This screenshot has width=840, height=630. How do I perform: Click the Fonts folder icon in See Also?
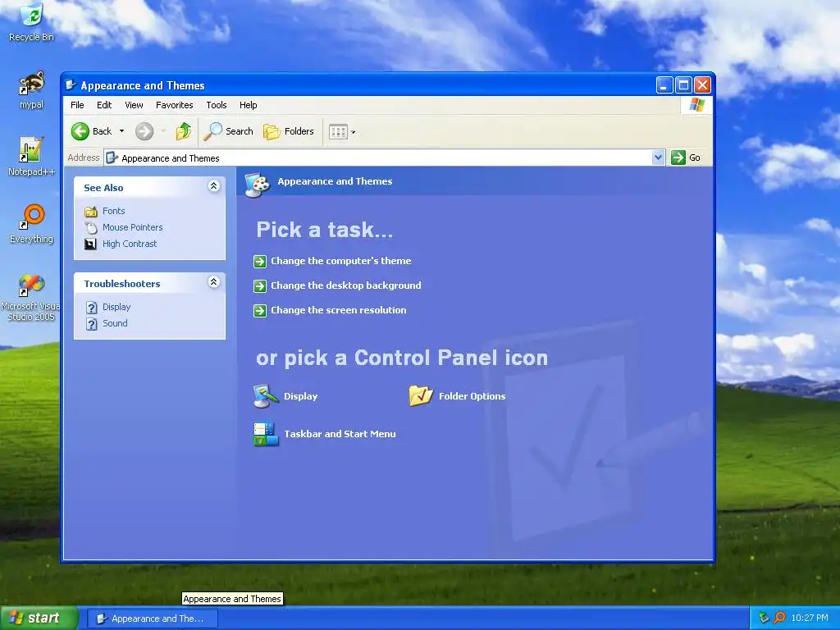pyautogui.click(x=91, y=212)
